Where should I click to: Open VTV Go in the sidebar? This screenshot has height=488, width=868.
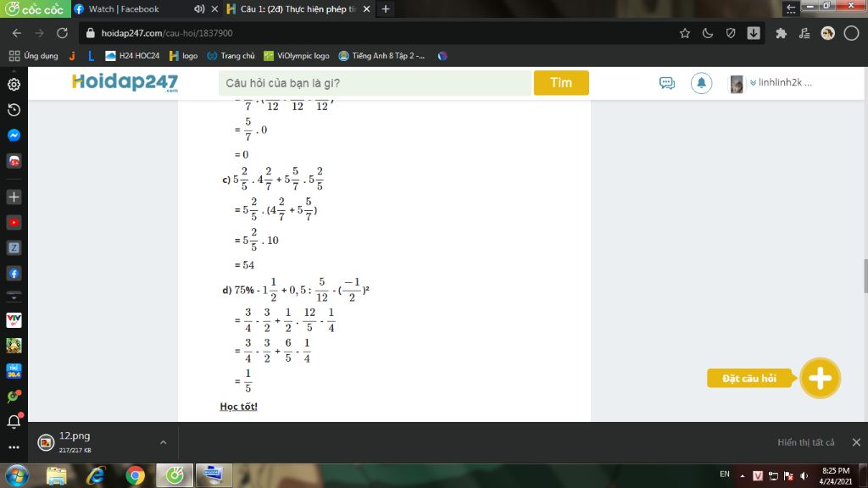click(14, 319)
